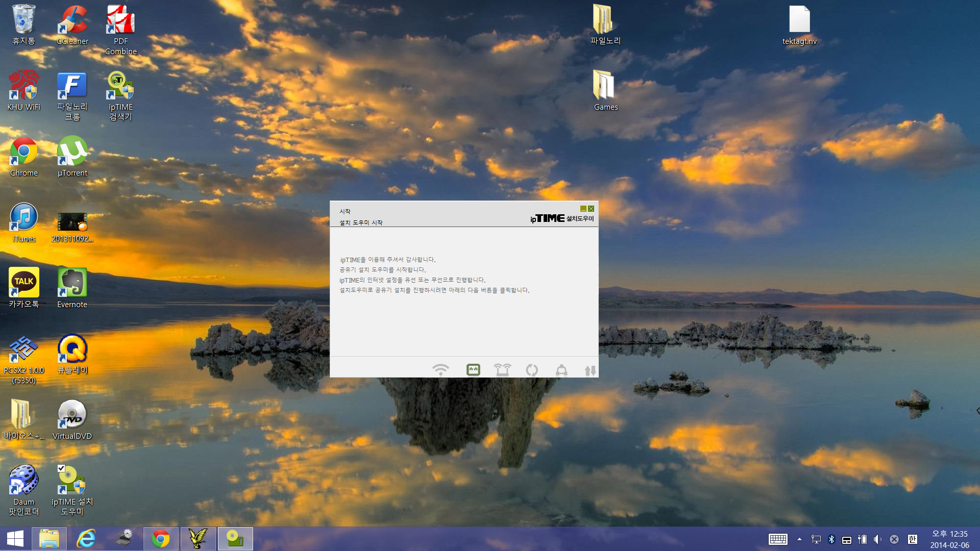This screenshot has width=980, height=551.
Task: Click the battery power tray icon
Action: click(862, 539)
